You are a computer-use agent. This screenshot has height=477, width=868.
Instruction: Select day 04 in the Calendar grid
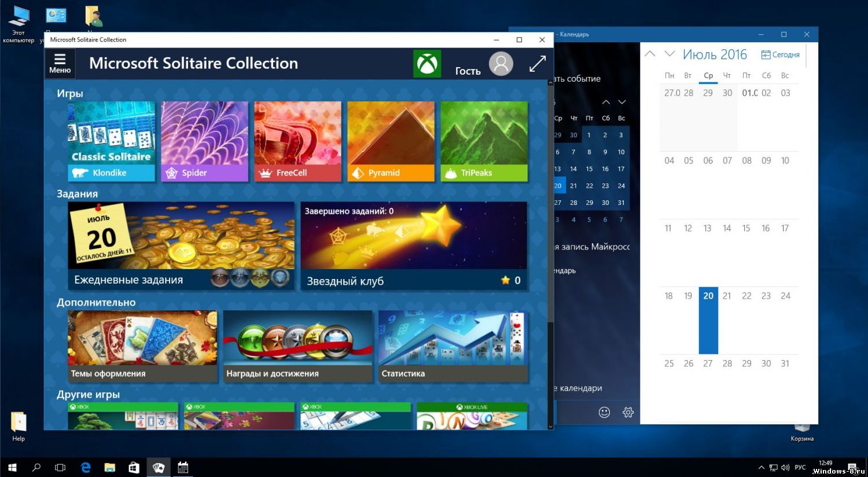[x=670, y=185]
